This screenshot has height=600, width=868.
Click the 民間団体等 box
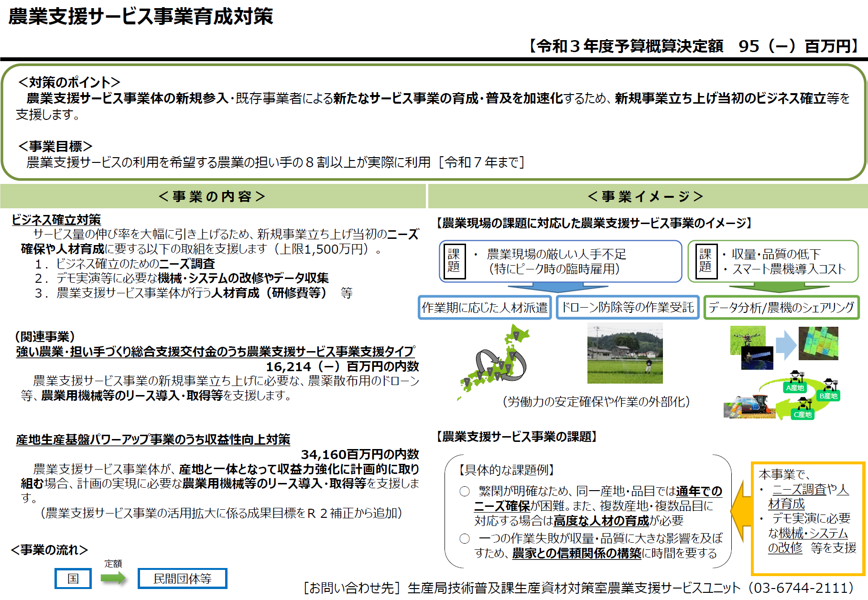point(182,579)
